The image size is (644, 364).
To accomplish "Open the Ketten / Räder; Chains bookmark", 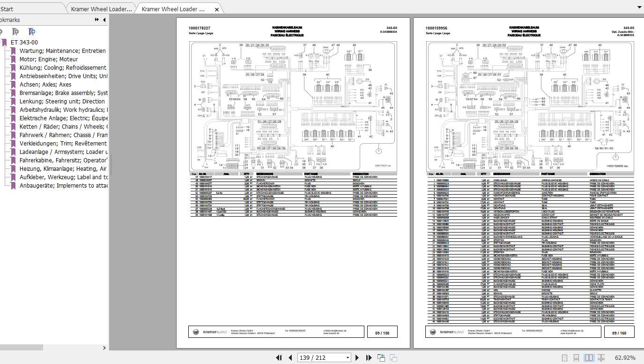I will (64, 126).
